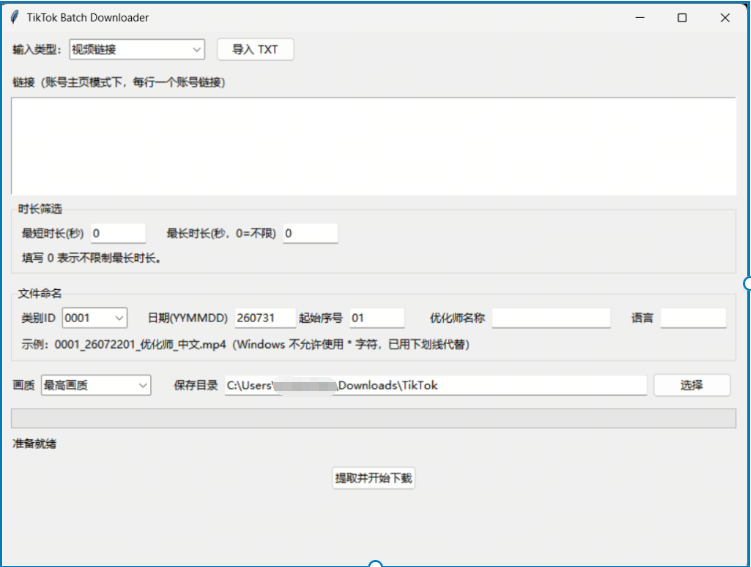This screenshot has width=751, height=567.
Task: Click the 起始序号 field showing 01
Action: (x=377, y=318)
